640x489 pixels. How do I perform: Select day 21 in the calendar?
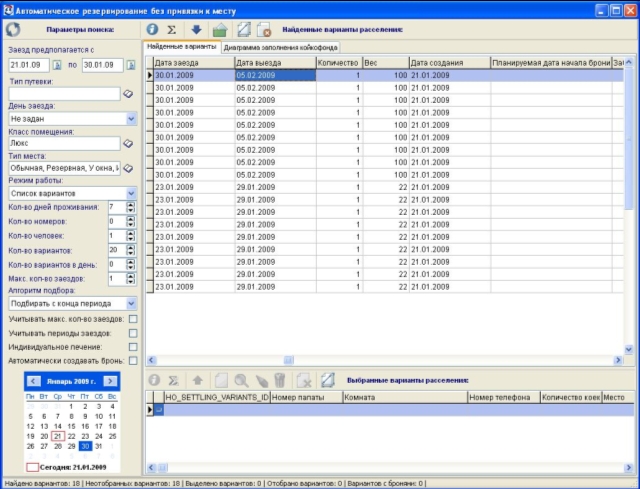(x=58, y=436)
